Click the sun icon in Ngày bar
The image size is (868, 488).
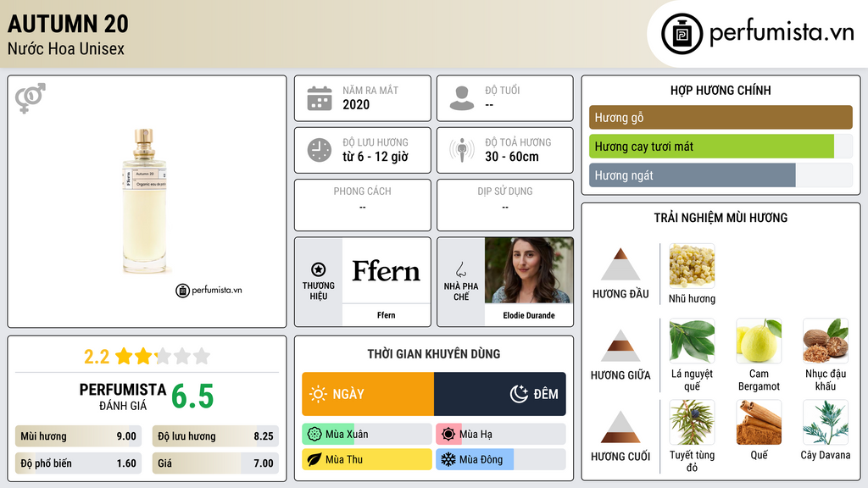(318, 394)
